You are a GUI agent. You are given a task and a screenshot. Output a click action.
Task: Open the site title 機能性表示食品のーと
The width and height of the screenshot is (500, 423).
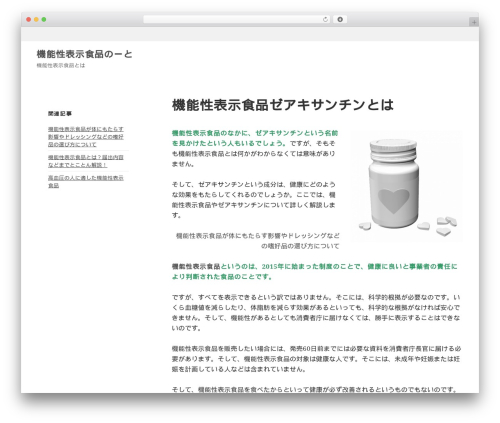pos(84,54)
